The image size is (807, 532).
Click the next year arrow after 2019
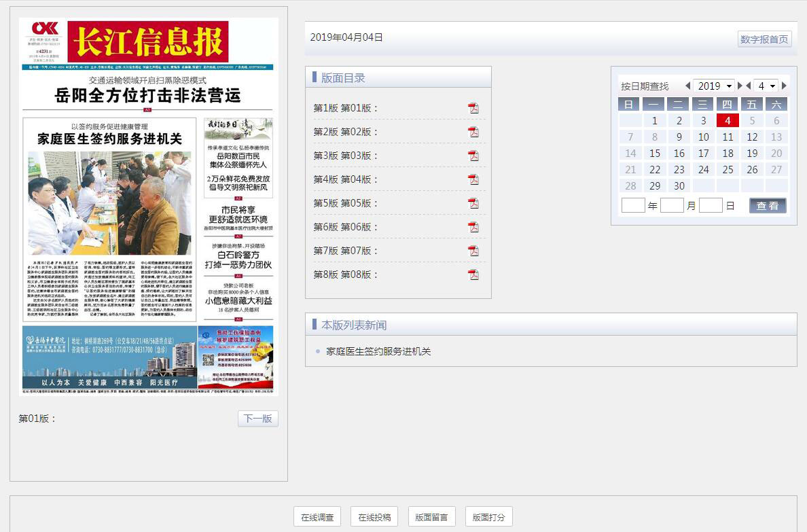(740, 86)
